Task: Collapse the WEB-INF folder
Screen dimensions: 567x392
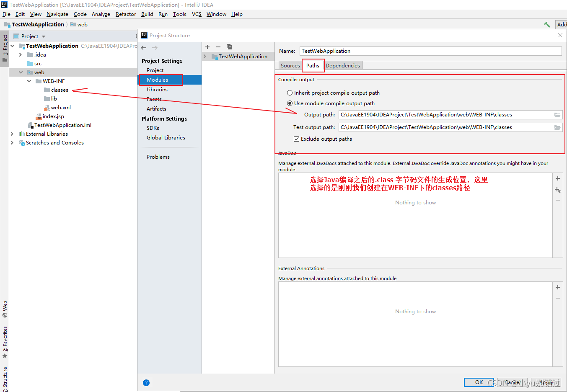Action: [29, 81]
